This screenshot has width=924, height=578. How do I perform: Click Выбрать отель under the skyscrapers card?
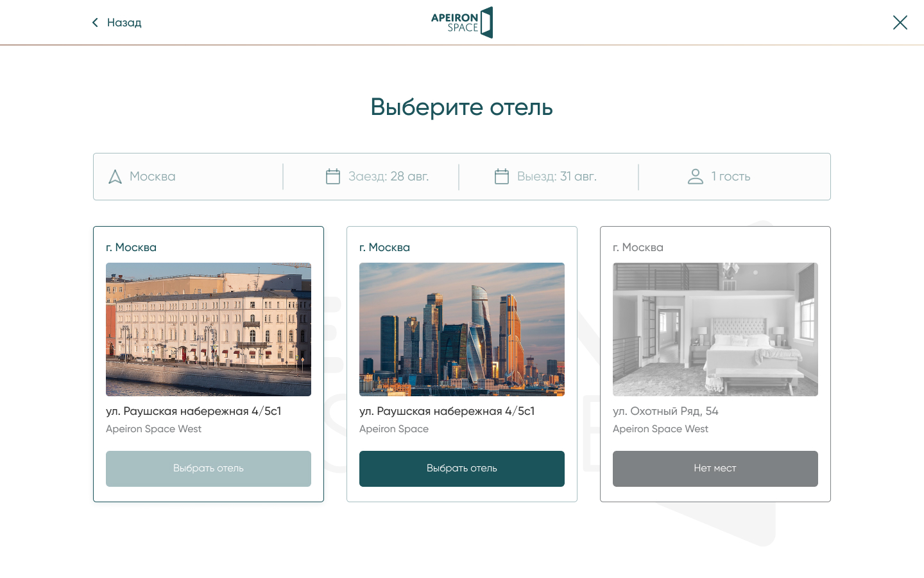[x=462, y=469]
